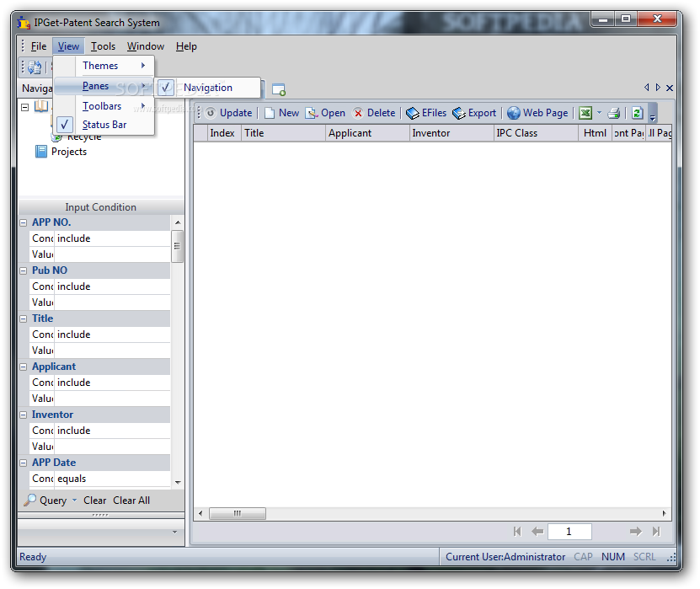Image resolution: width=700 pixels, height=589 pixels.
Task: Close the active tab using X
Action: coord(670,88)
